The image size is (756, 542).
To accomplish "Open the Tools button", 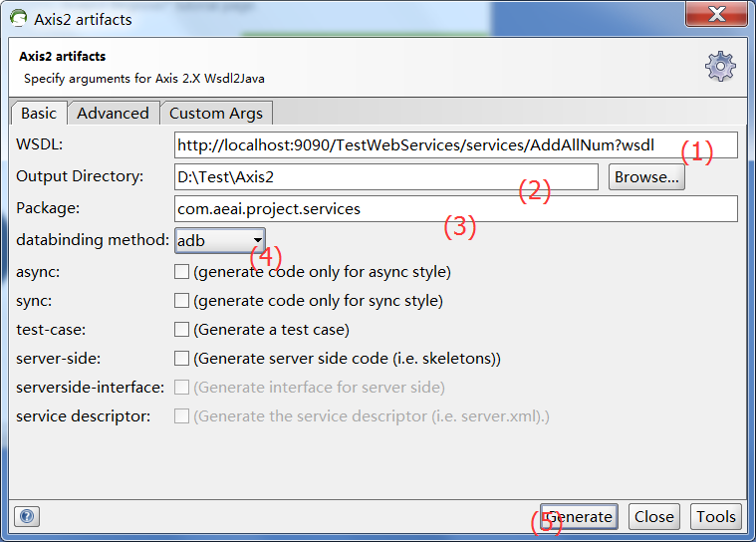I will (716, 516).
